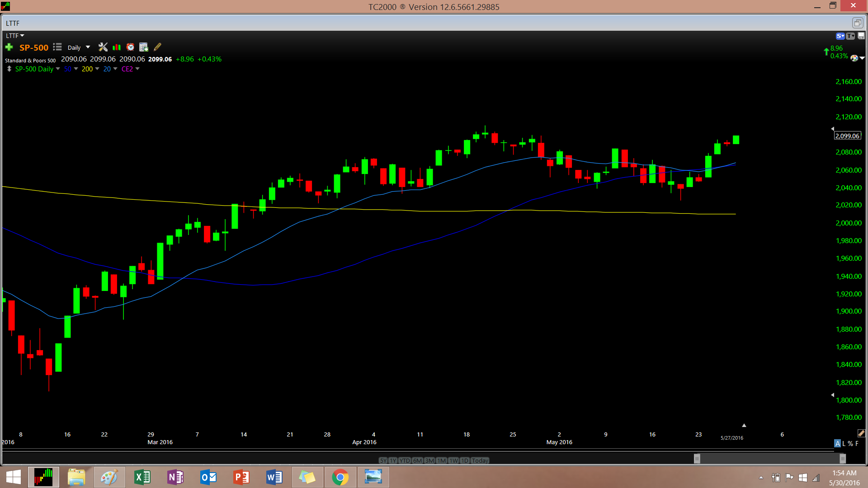Click the YTD time range button
The height and width of the screenshot is (488, 868).
(x=405, y=460)
